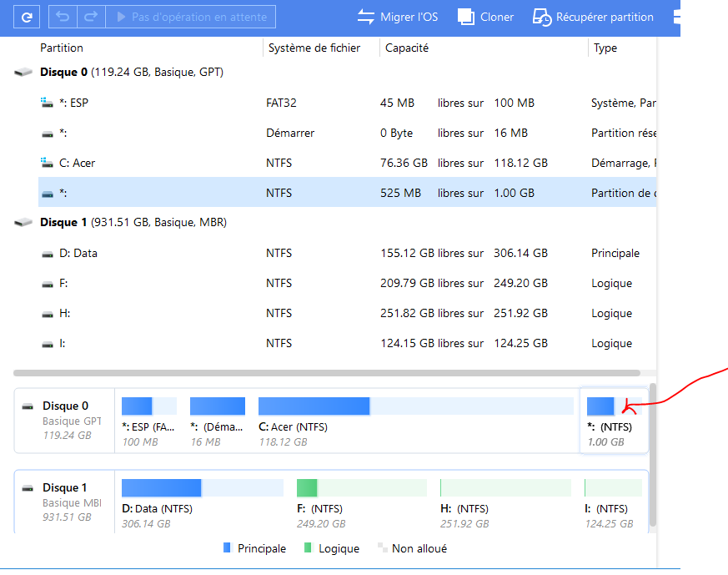This screenshot has width=728, height=575.
Task: Click the Capacité column header
Action: 407,48
